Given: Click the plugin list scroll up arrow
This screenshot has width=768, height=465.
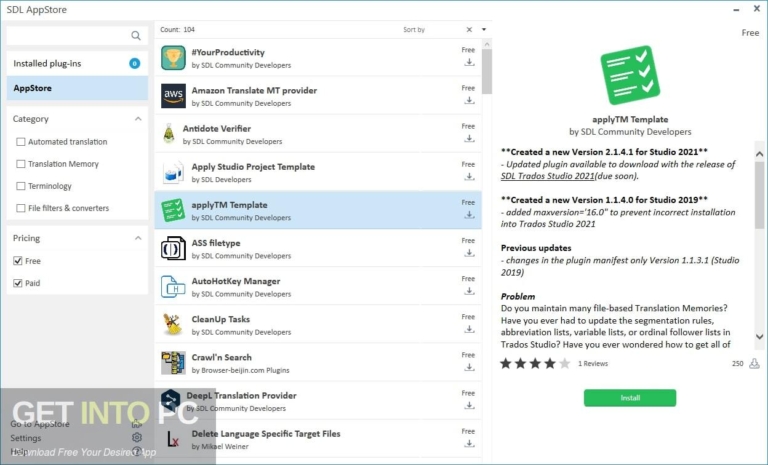Looking at the screenshot, I should coord(486,44).
